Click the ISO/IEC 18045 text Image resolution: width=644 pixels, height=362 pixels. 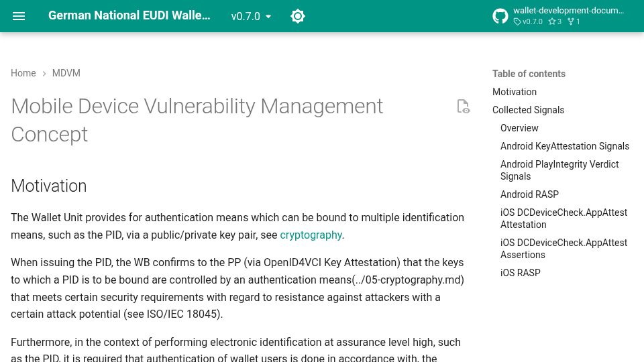coord(183,314)
